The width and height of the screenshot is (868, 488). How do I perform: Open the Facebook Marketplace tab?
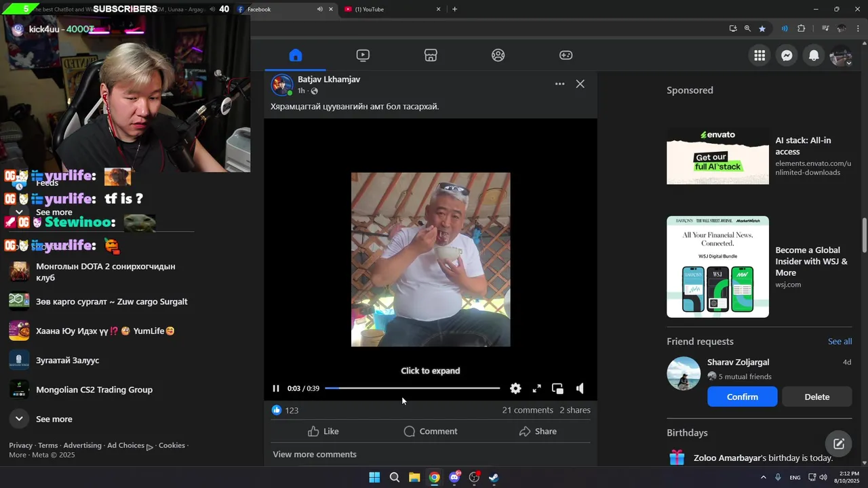pyautogui.click(x=431, y=56)
